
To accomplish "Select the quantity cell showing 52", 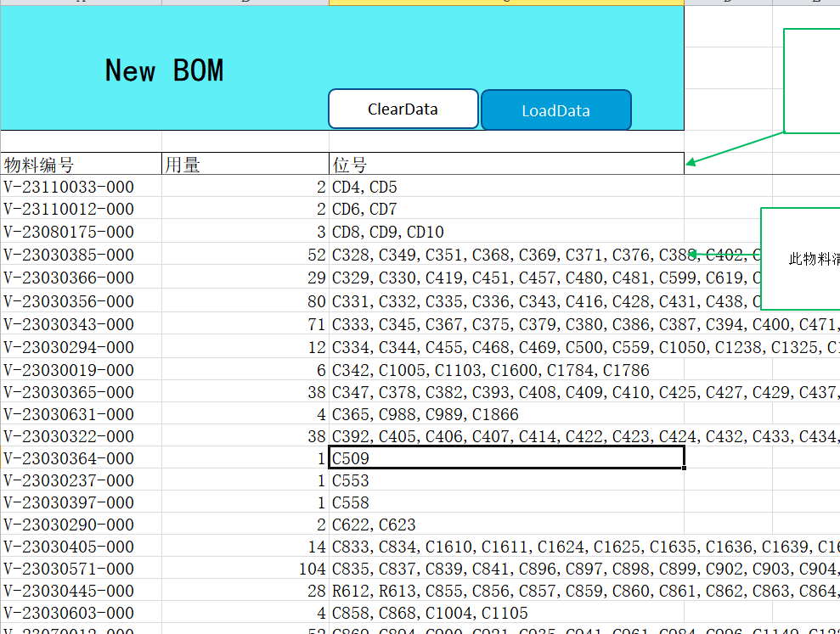I will (245, 255).
